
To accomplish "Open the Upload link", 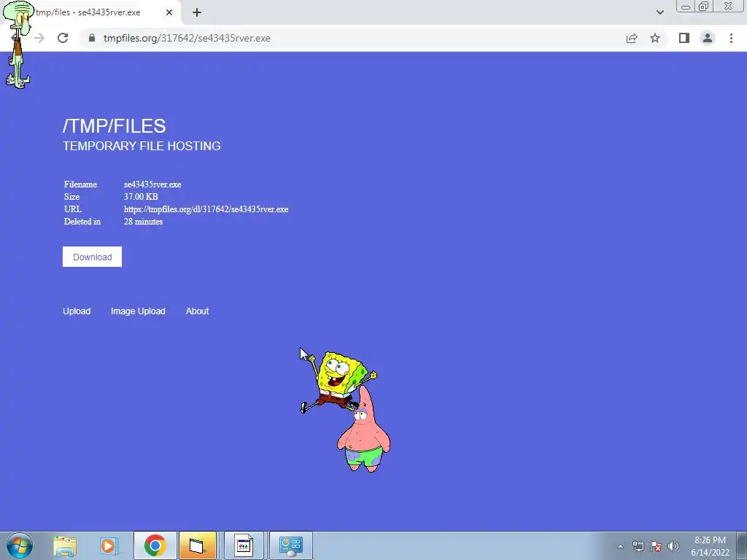I will tap(77, 311).
